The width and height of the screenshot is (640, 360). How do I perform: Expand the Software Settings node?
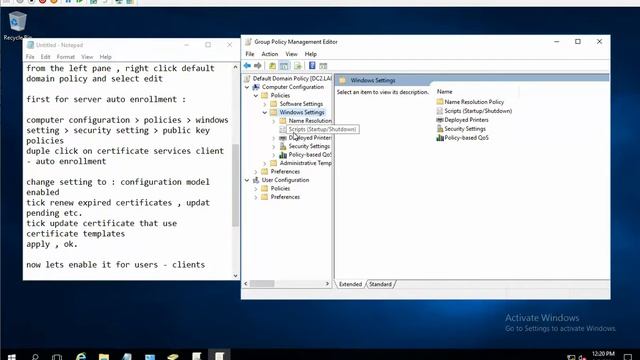click(265, 104)
